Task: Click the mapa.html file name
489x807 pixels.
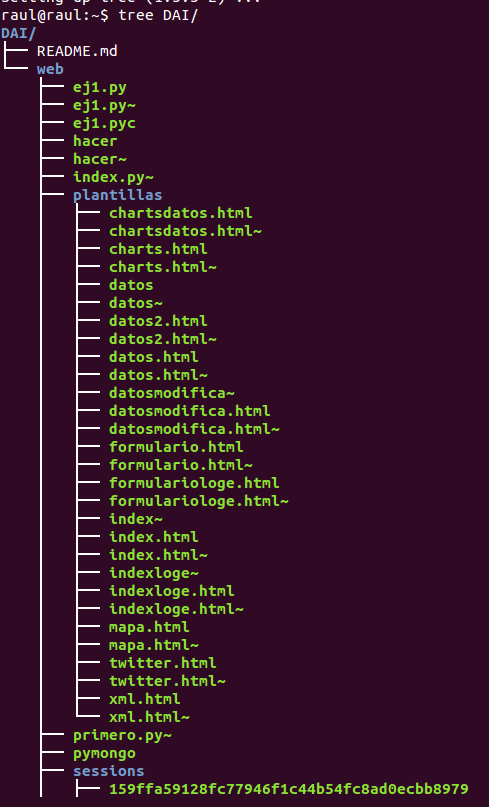Action: coord(149,627)
